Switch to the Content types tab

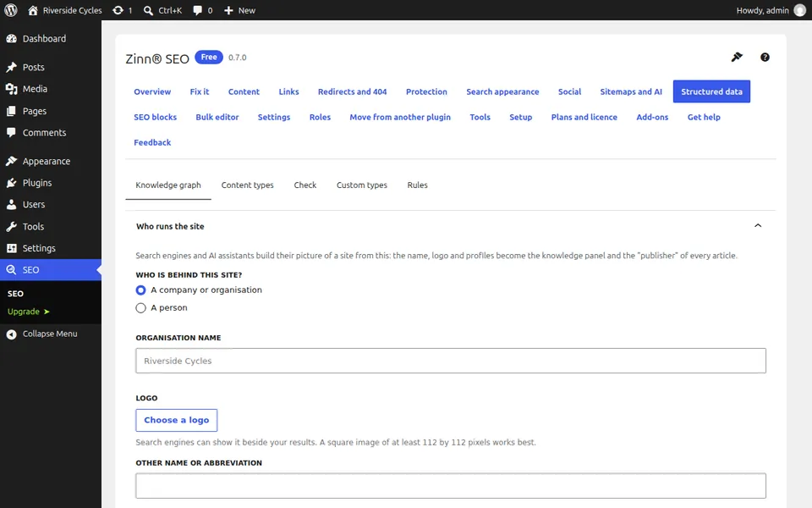click(x=248, y=185)
